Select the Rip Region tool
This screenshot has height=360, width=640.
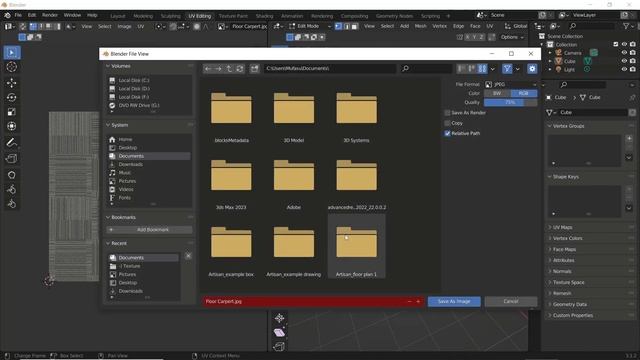[x=11, y=159]
